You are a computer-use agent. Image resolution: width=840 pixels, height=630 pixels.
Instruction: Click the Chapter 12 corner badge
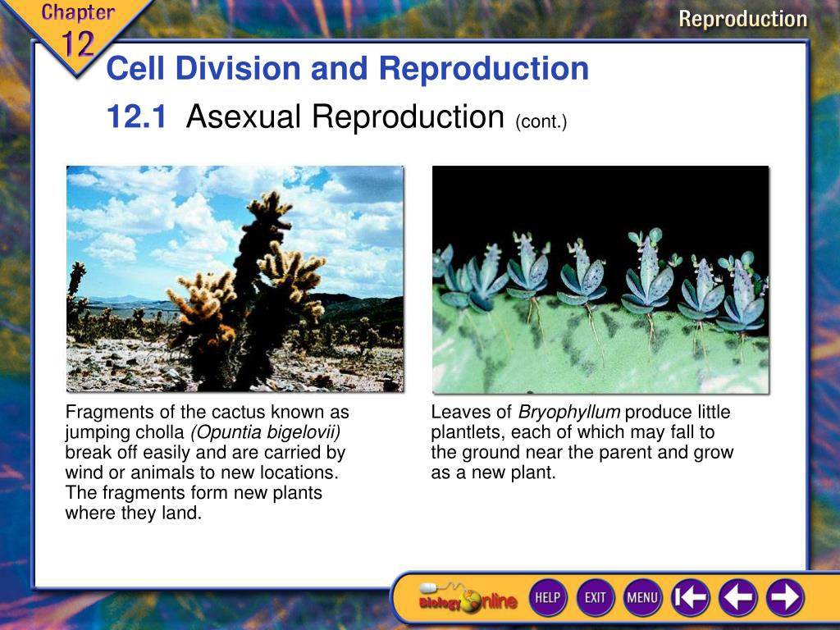pos(77,33)
